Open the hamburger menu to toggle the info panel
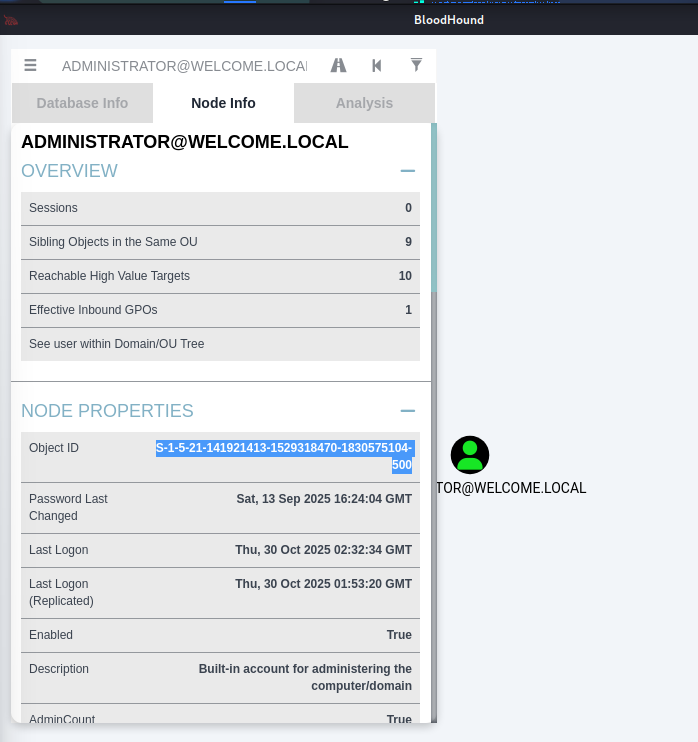The height and width of the screenshot is (742, 698). tap(30, 65)
